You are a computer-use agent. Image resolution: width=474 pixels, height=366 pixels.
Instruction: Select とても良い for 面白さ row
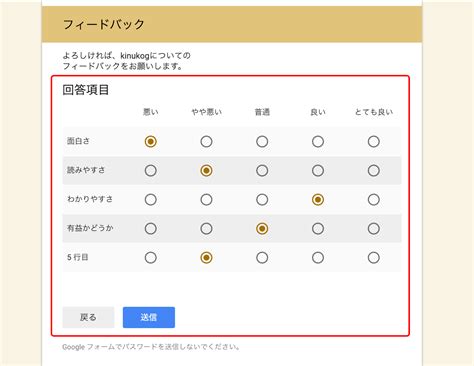(374, 141)
